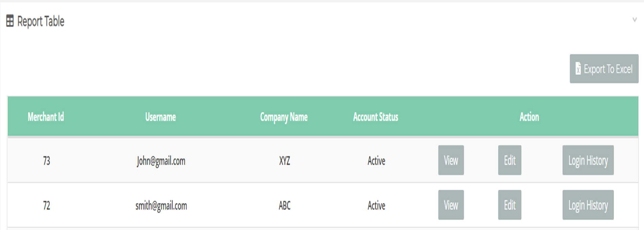644x230 pixels.
Task: Collapse the Report Table panel chevron
Action: tap(635, 20)
